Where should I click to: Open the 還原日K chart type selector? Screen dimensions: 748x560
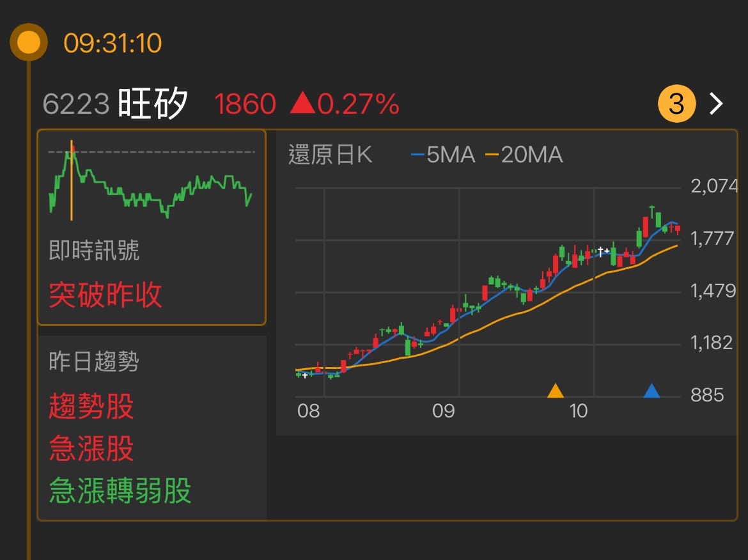(x=330, y=154)
